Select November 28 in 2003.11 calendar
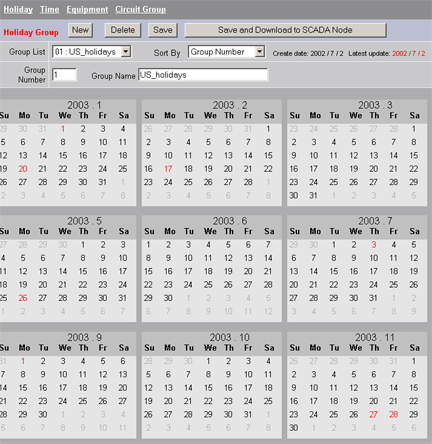Viewport: 432px width, 444px height. pos(394,414)
